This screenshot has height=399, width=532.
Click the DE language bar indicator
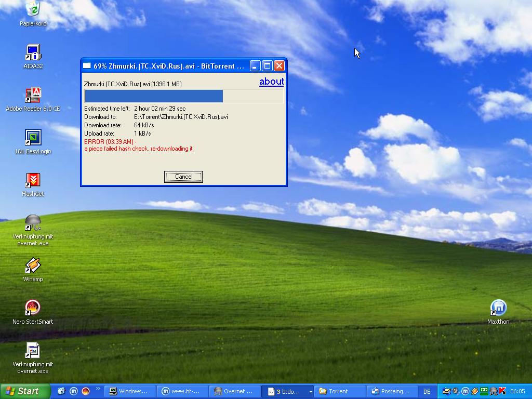coord(427,392)
